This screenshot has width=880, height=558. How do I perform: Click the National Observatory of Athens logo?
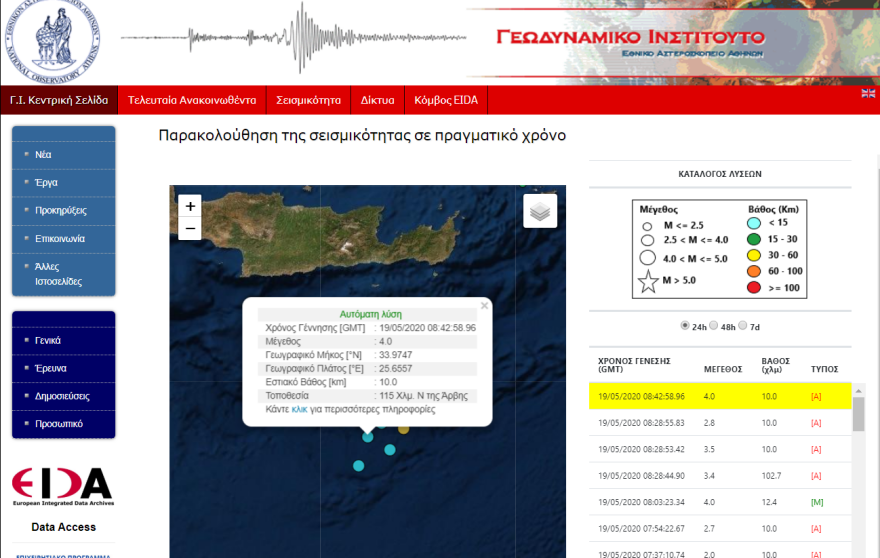click(x=52, y=41)
